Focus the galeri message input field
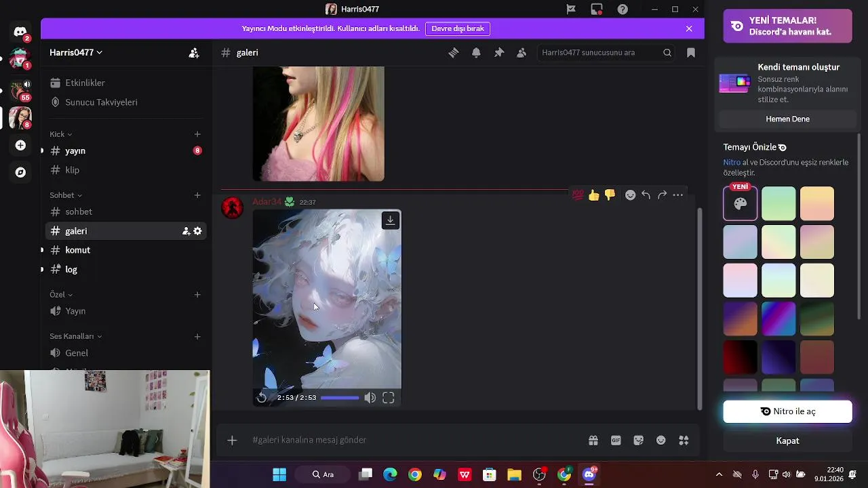 414,441
